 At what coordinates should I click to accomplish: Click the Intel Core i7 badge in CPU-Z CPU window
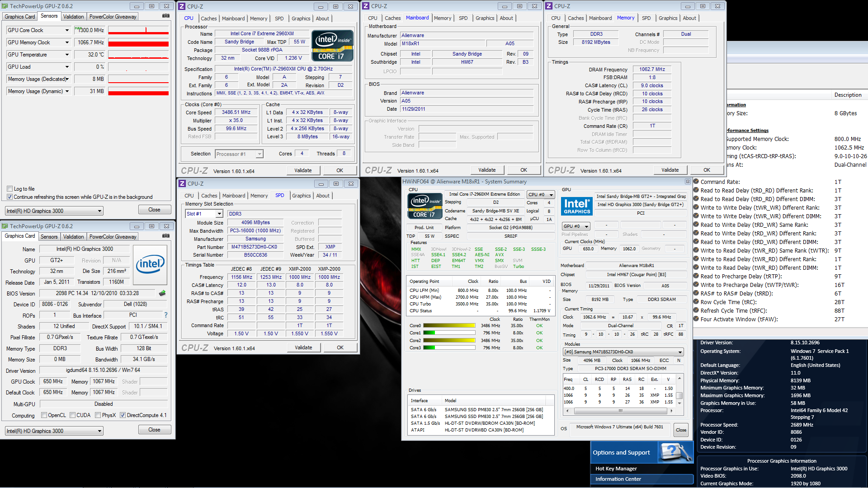click(332, 46)
